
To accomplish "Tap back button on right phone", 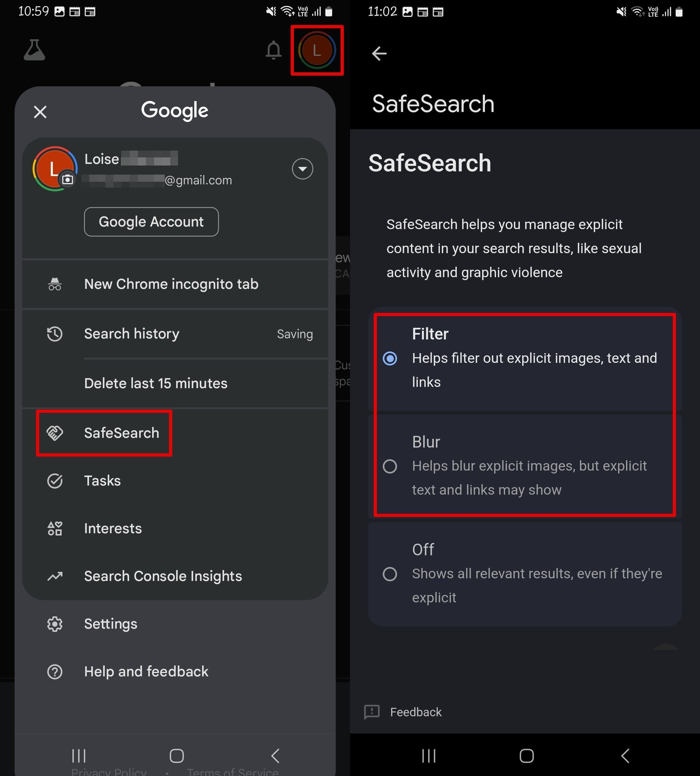I will point(625,756).
